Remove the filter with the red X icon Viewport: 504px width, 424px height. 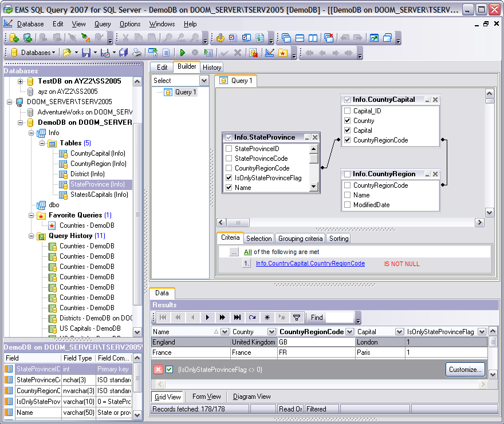point(159,370)
